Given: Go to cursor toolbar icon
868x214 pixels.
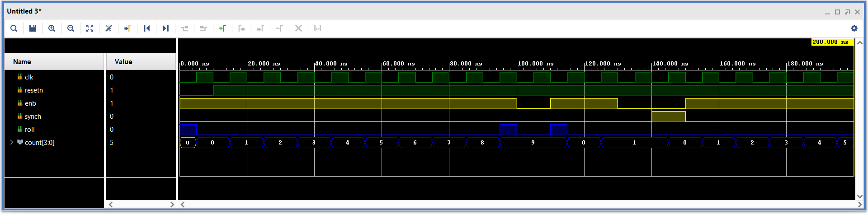Looking at the screenshot, I should [x=128, y=28].
